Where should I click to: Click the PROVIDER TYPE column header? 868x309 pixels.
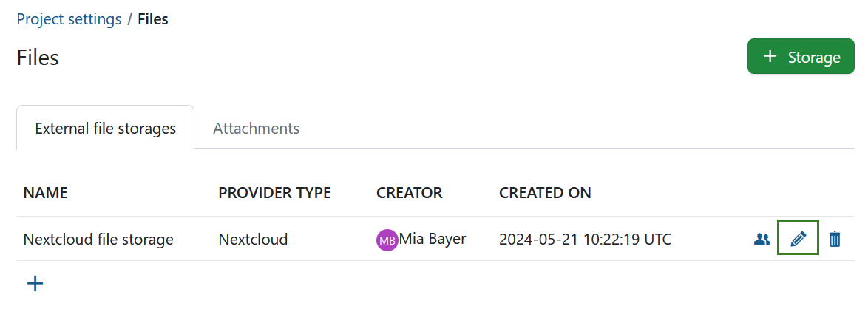tap(274, 193)
